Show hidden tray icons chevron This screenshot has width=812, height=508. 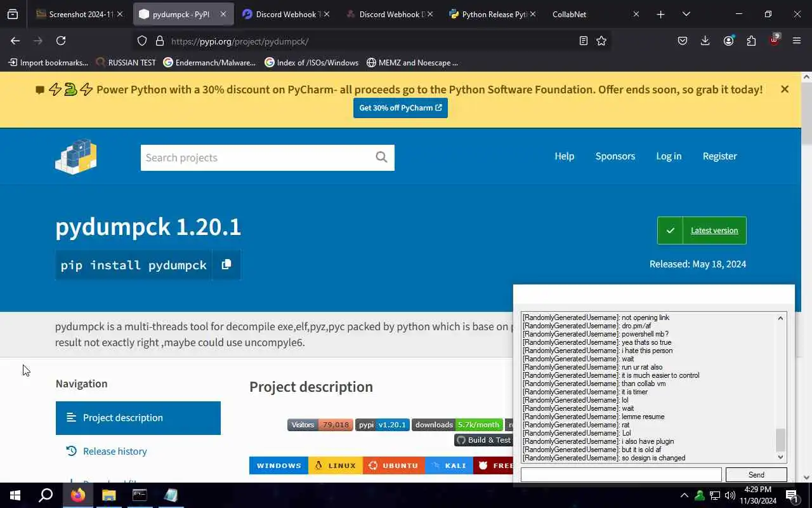pos(684,495)
